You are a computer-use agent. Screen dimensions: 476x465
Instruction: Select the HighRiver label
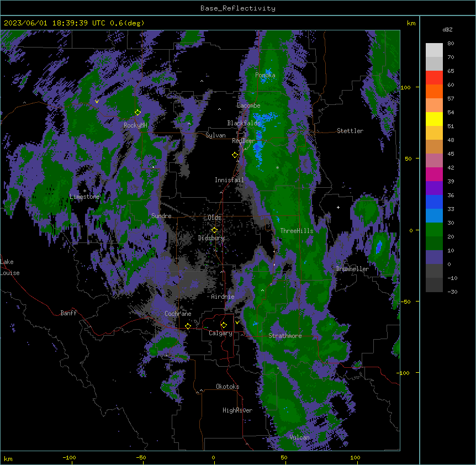click(x=237, y=410)
